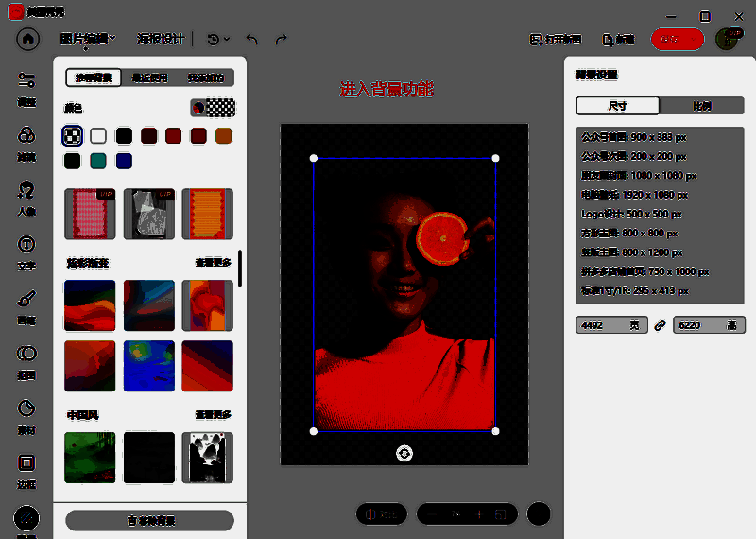Select the Text (文字) tool
The width and height of the screenshot is (756, 539).
26,251
